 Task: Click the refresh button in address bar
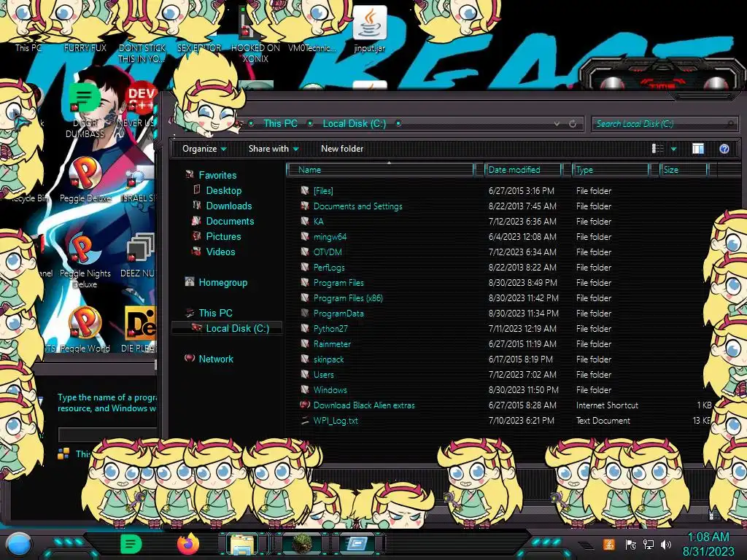coord(573,124)
